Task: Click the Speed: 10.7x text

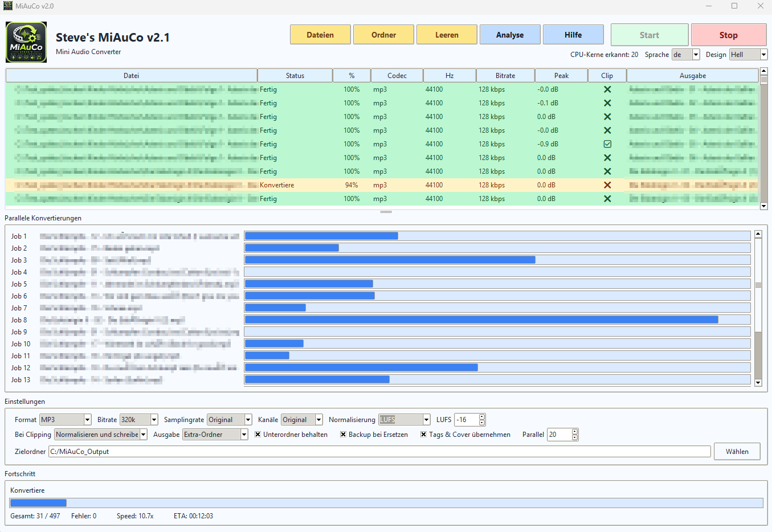Action: point(135,516)
